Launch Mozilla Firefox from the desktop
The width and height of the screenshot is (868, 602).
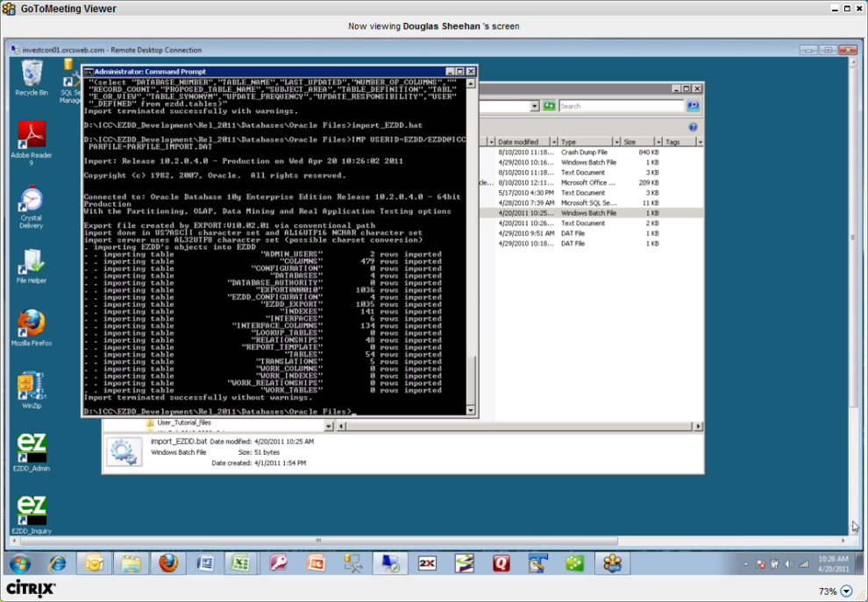[32, 325]
